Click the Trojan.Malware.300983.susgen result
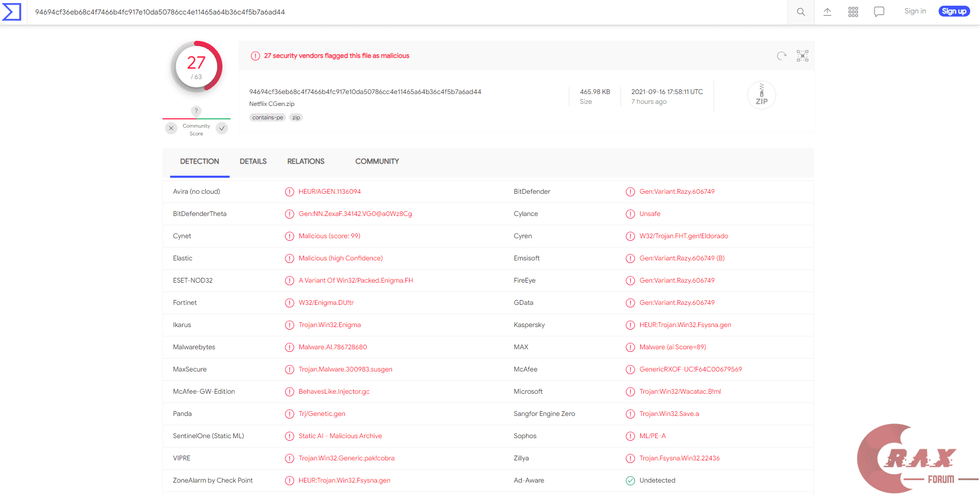Screen dimensions: 980x495 (x=345, y=369)
